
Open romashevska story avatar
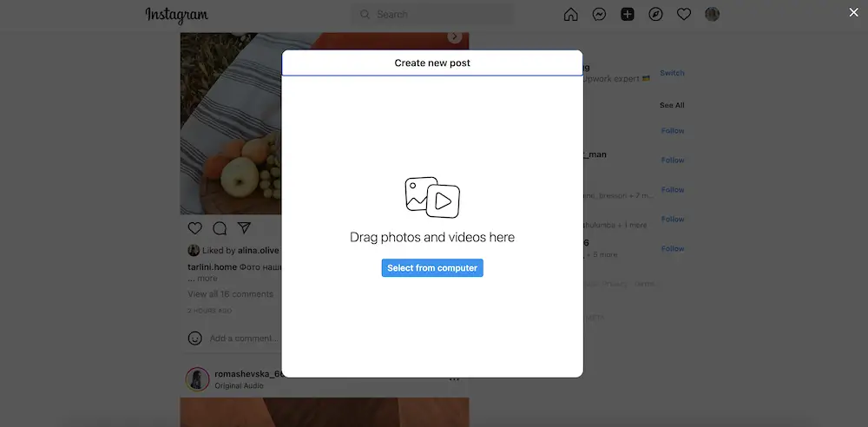click(x=197, y=379)
